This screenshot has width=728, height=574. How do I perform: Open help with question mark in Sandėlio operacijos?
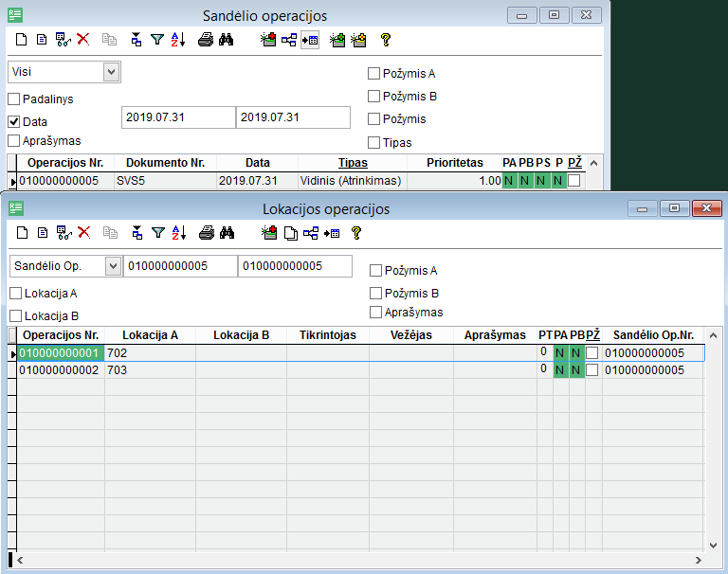385,40
